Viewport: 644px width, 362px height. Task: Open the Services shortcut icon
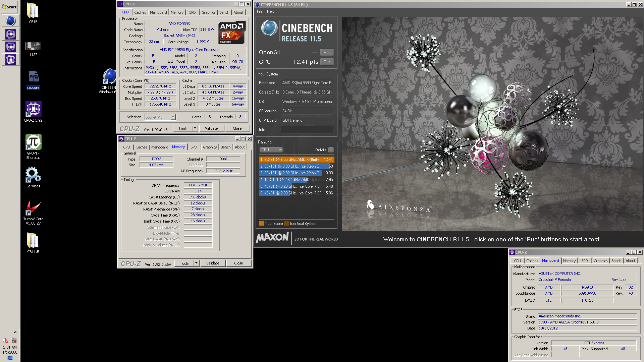click(33, 177)
